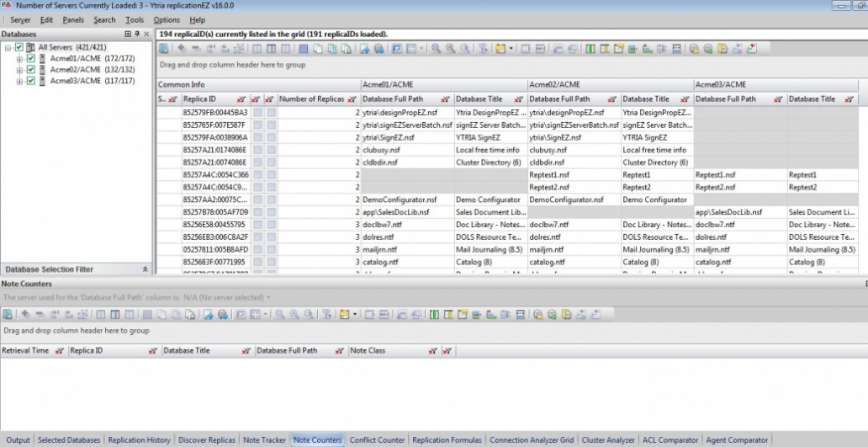Screen dimensions: 868x447
Task: Click the minus icon in upper grid toolbar
Action: (196, 48)
